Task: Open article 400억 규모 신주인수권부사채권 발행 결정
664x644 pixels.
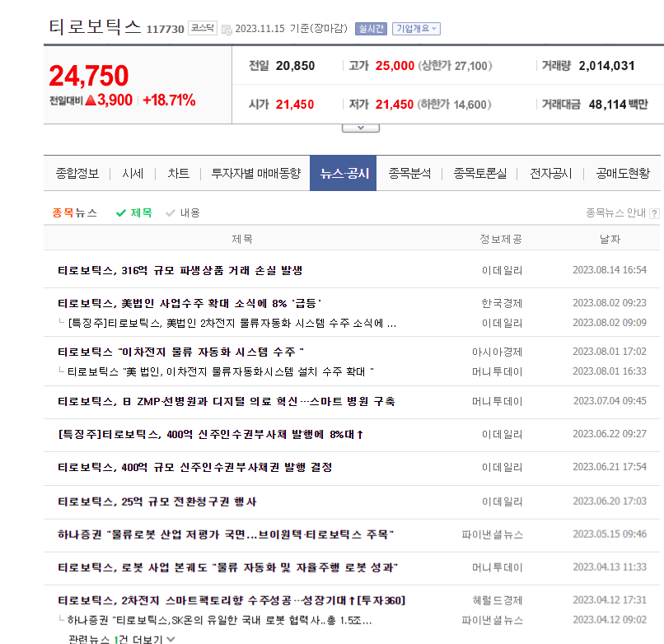Action: pyautogui.click(x=194, y=468)
